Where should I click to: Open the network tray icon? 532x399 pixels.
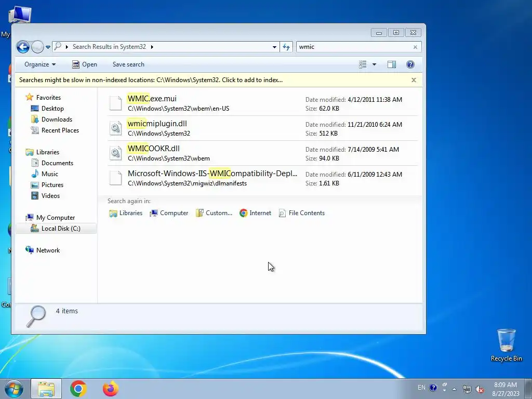pyautogui.click(x=467, y=389)
